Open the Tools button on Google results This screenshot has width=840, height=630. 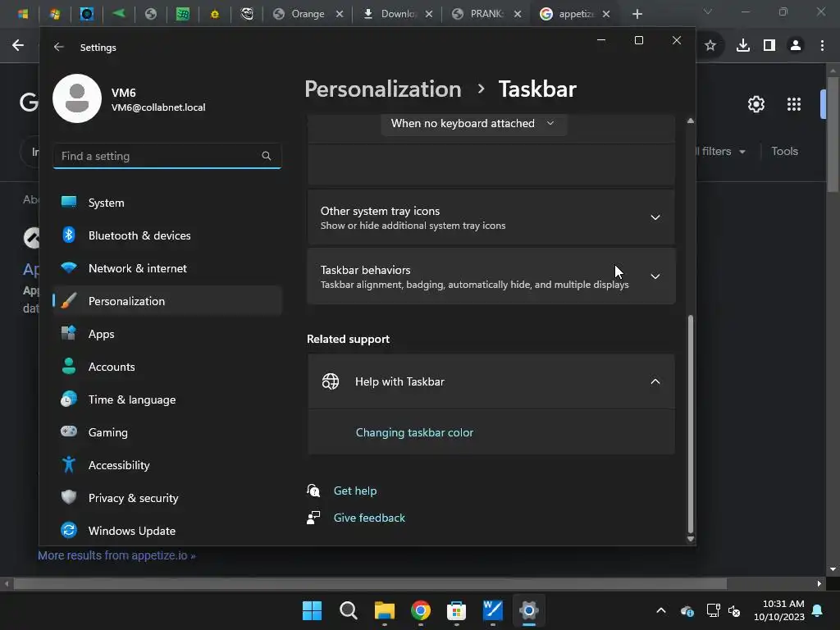[x=785, y=151]
